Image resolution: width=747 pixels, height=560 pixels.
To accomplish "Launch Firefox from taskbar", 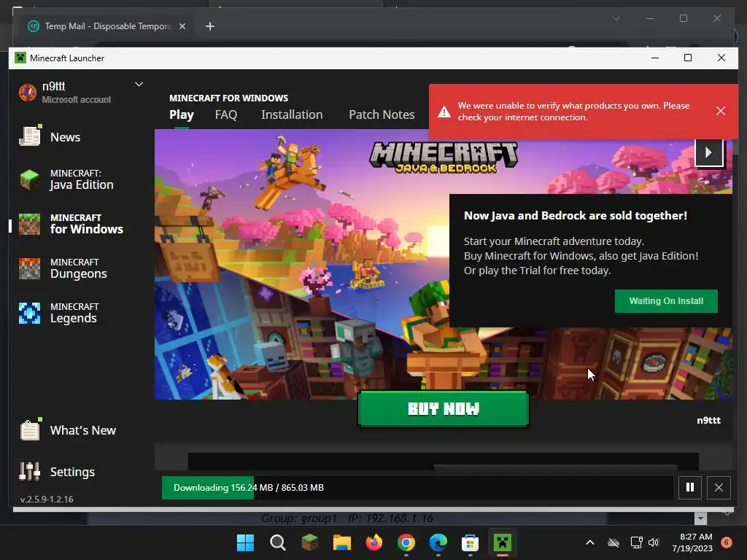I will tap(374, 542).
